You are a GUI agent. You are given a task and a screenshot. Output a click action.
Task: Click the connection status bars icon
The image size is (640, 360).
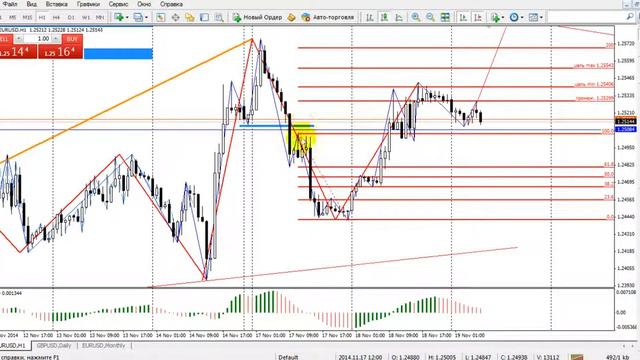coord(577,357)
